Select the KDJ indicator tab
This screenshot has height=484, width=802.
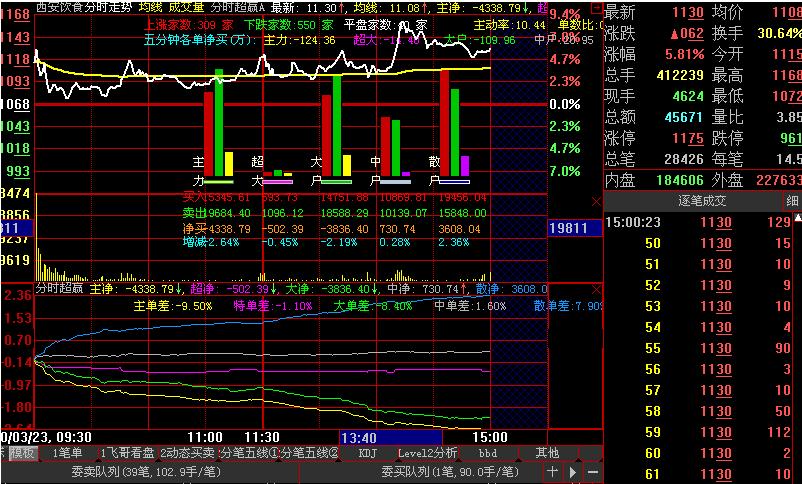(367, 453)
